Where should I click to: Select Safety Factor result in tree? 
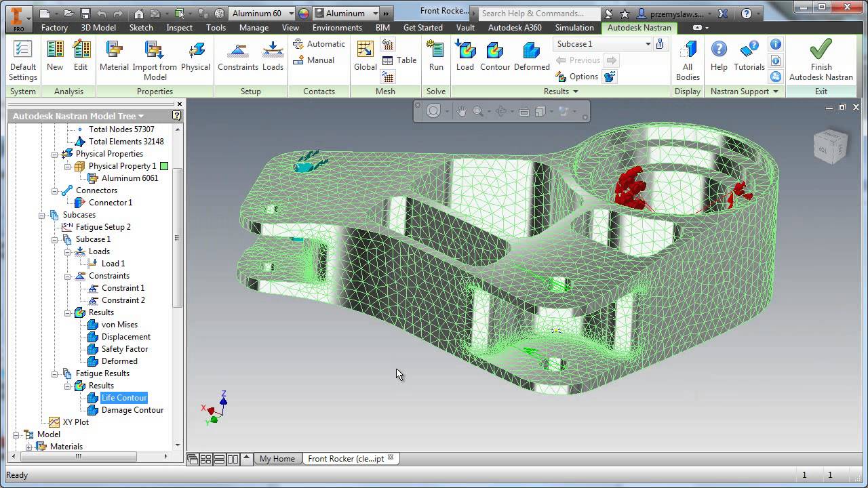coord(125,349)
